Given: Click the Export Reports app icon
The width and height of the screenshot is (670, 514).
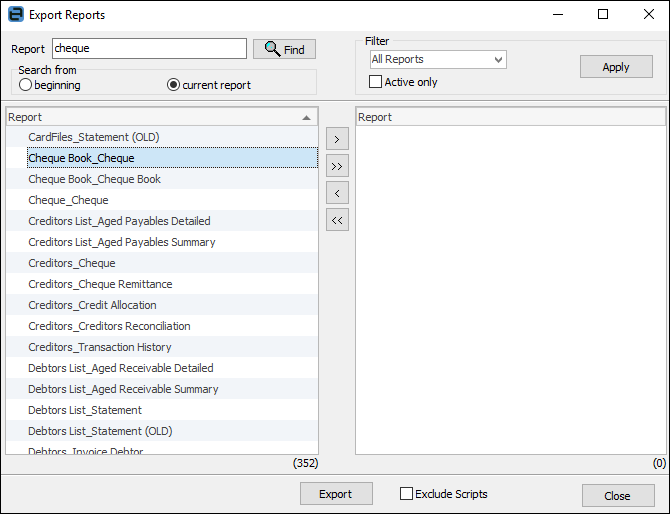Looking at the screenshot, I should coord(15,15).
